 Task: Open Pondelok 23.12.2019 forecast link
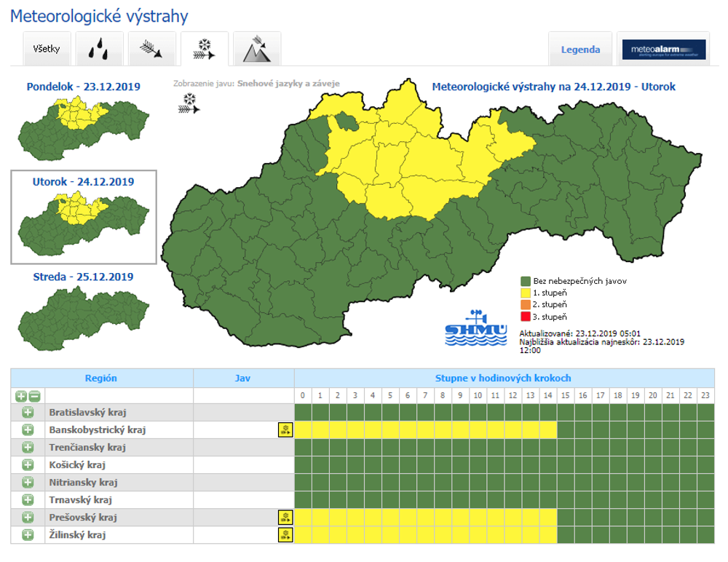[x=83, y=87]
